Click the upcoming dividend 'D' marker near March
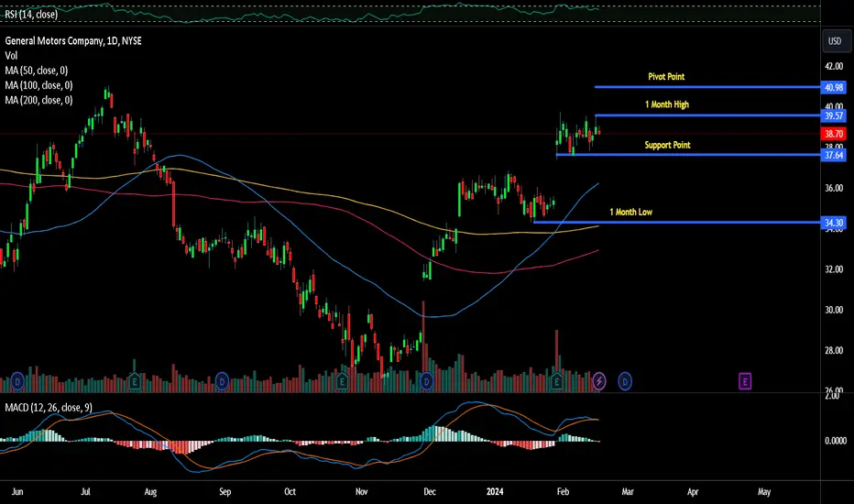The image size is (854, 504). tap(625, 381)
